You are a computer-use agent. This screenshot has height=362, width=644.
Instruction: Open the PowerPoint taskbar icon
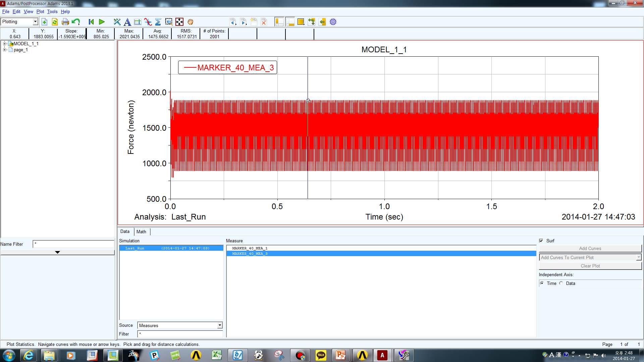(340, 355)
